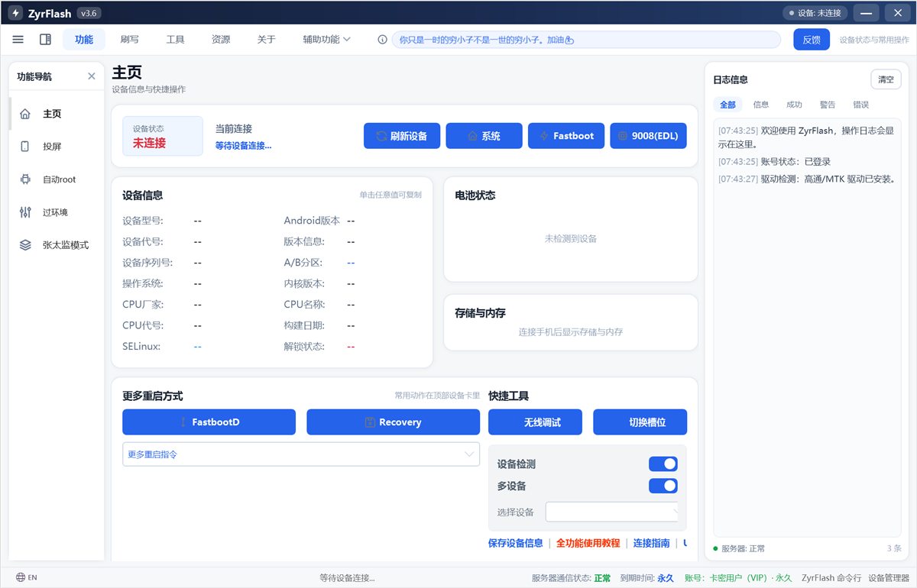The image size is (917, 588).
Task: Click 设备状态与常用操作 text at top right
Action: coord(874,40)
